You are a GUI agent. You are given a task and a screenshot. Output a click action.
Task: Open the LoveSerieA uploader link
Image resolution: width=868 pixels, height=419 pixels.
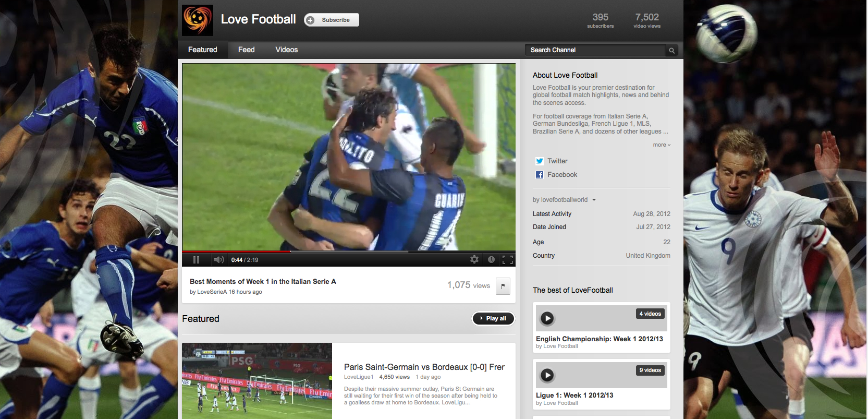212,292
